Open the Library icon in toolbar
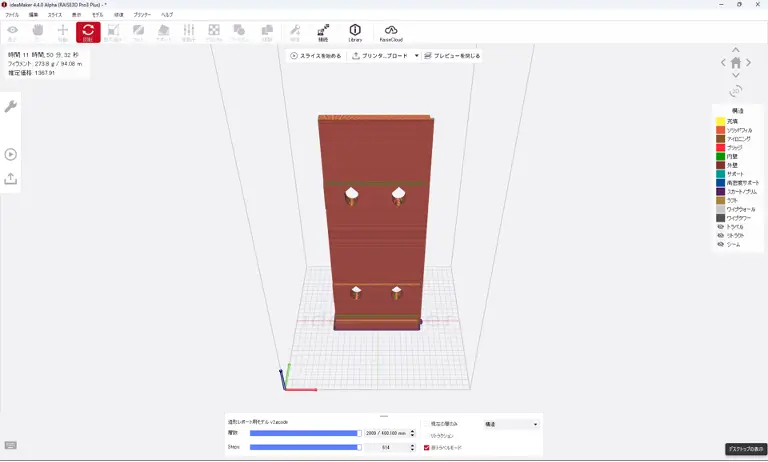The image size is (768, 462). [x=354, y=33]
